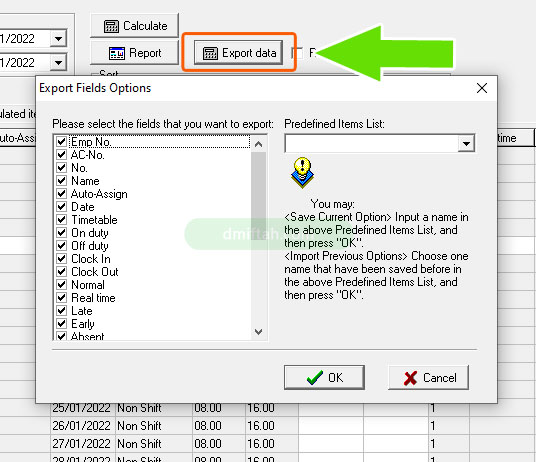Close the Export Fields Options dialog
This screenshot has width=536, height=462.
(x=482, y=88)
